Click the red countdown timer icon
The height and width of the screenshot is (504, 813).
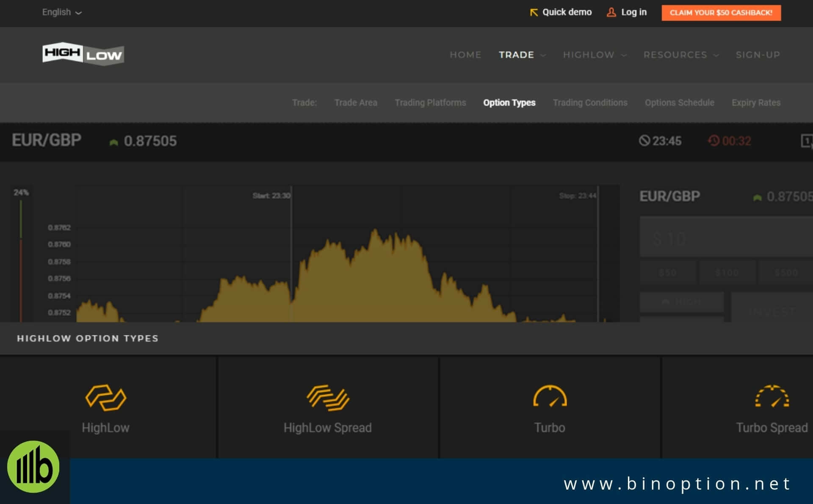point(713,141)
